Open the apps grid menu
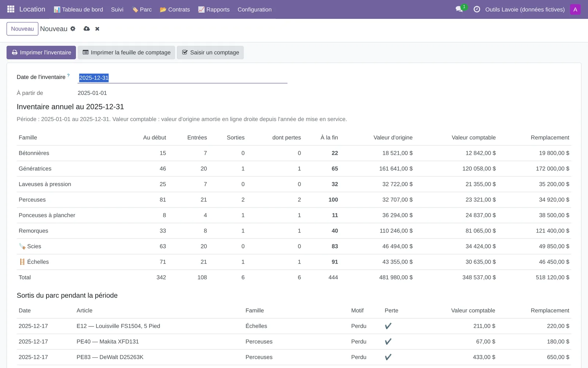588x368 pixels. tap(11, 9)
